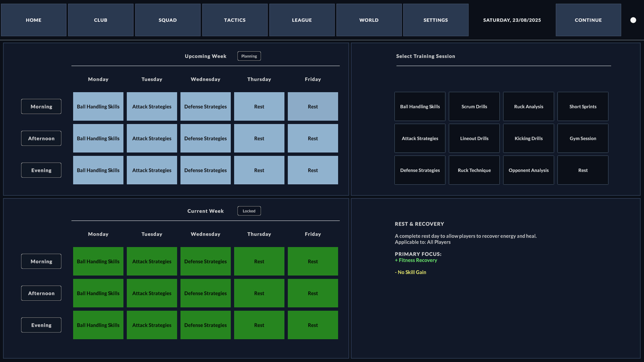Viewport: 644px width, 362px height.
Task: Click Current Week Friday Evening Rest slot
Action: [313, 325]
